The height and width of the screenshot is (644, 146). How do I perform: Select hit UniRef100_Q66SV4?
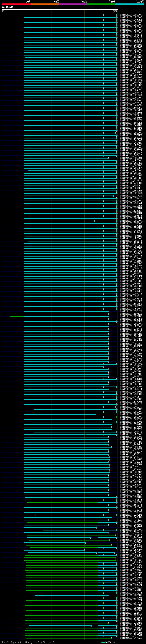131,151
